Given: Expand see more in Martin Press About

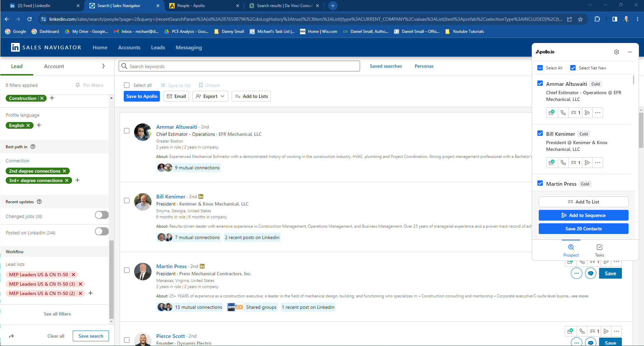Looking at the screenshot, I should (580, 296).
